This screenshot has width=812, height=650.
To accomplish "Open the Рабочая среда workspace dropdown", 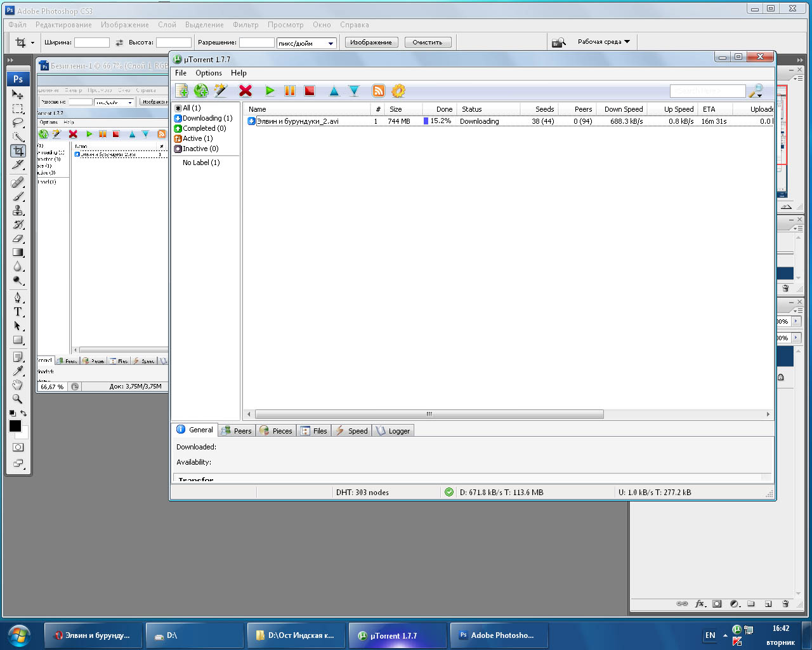I will click(604, 42).
